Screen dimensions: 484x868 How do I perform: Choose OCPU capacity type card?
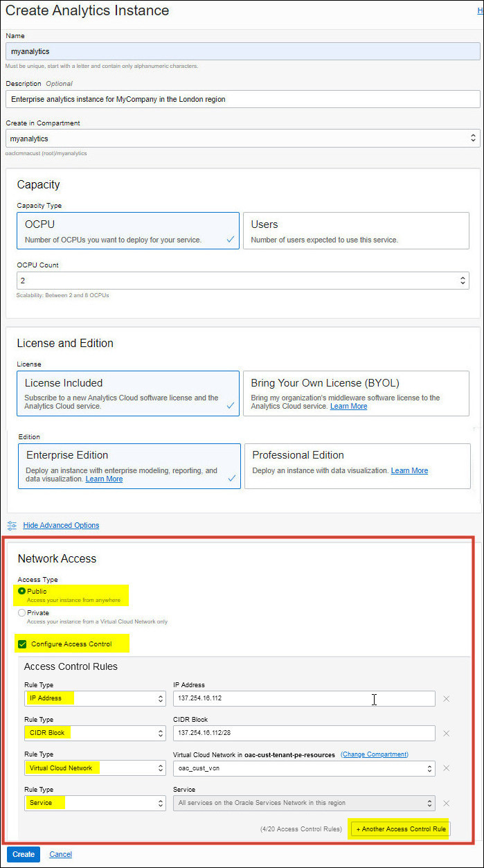click(x=128, y=231)
